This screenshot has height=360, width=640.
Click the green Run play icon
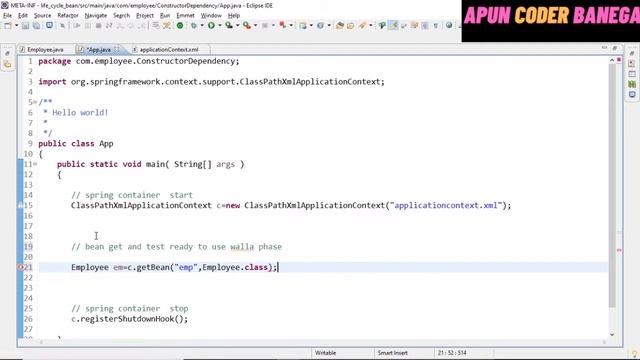point(211,25)
